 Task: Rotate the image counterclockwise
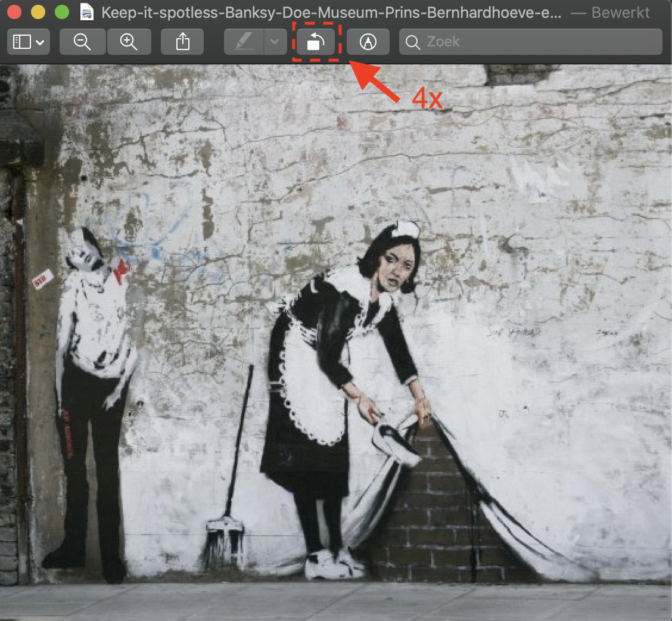tap(316, 42)
